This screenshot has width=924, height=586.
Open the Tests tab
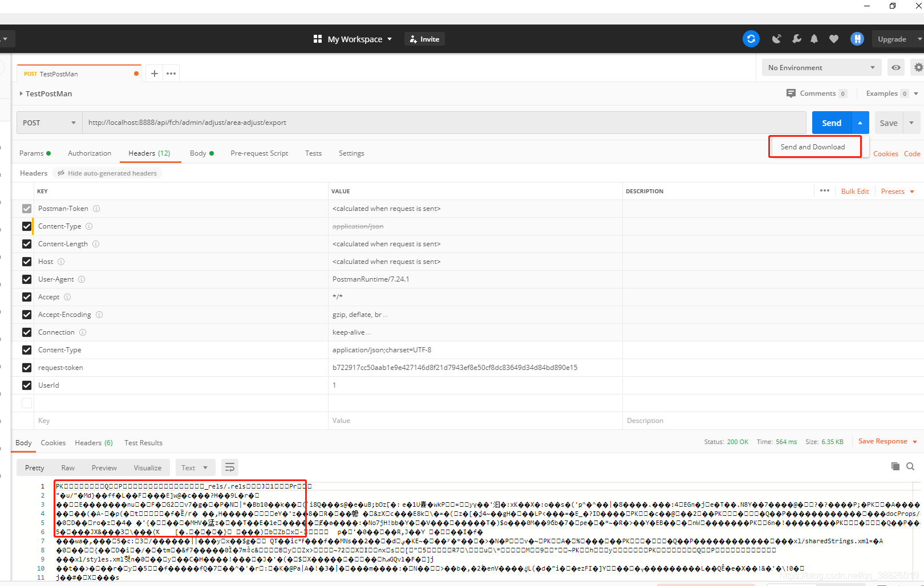[313, 153]
